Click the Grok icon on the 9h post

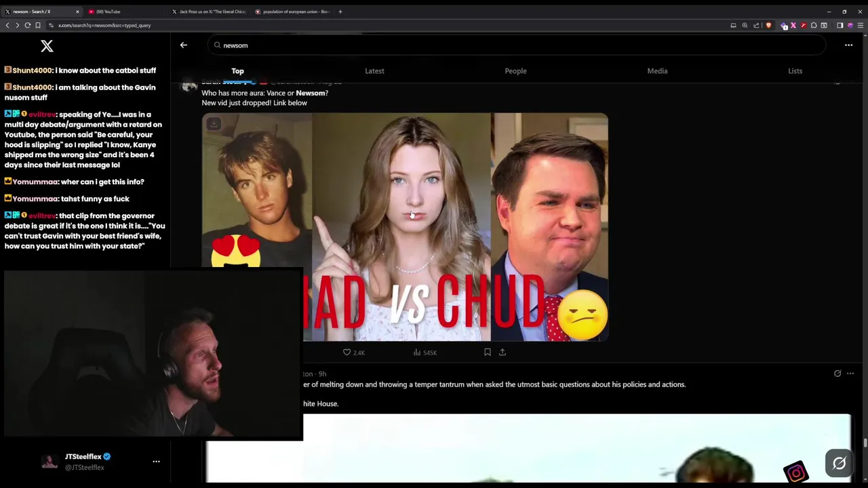coord(837,373)
